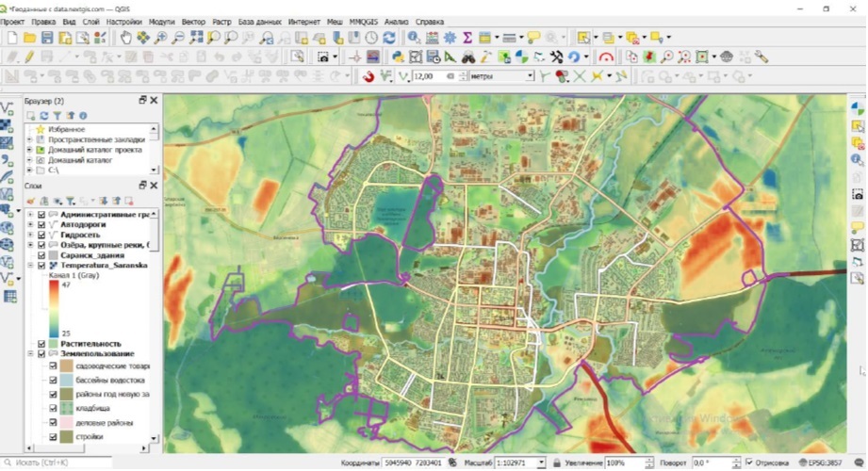
Task: Expand the Домашний каталог browser node
Action: (29, 160)
